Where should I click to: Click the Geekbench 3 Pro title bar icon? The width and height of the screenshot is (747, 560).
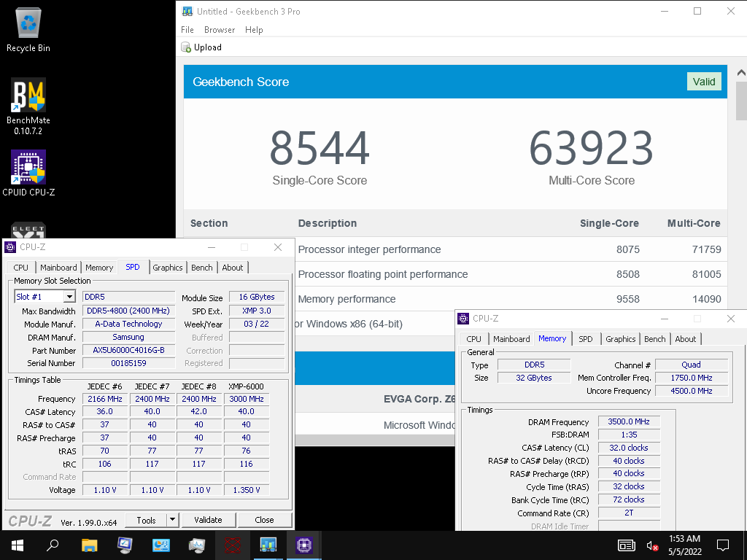coord(187,11)
